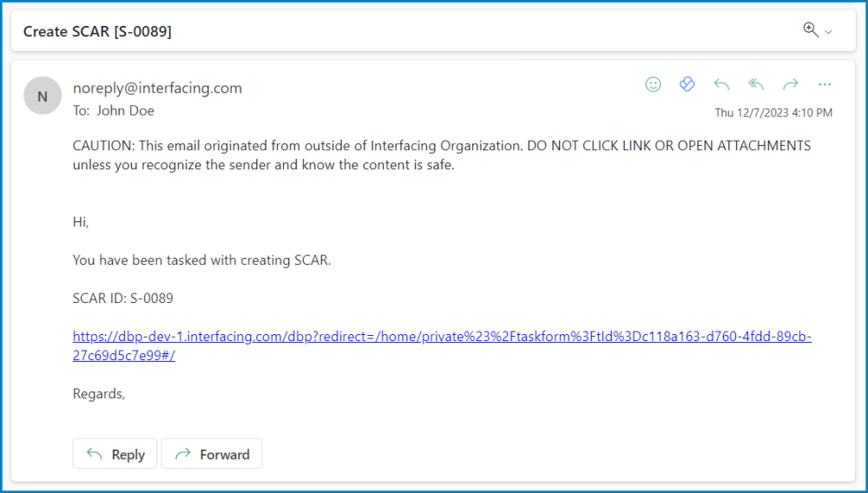Open the dbp-dev-1.interfacing.com task link
The width and height of the screenshot is (868, 493).
[442, 338]
